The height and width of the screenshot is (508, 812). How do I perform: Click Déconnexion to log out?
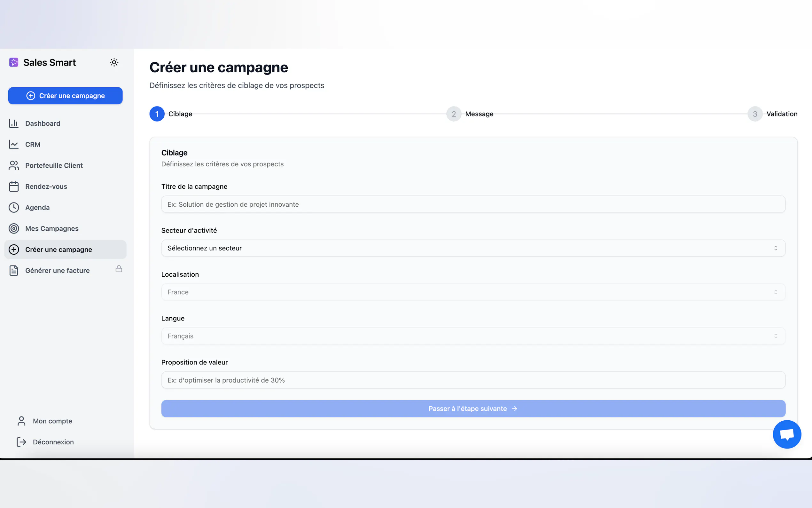(53, 442)
